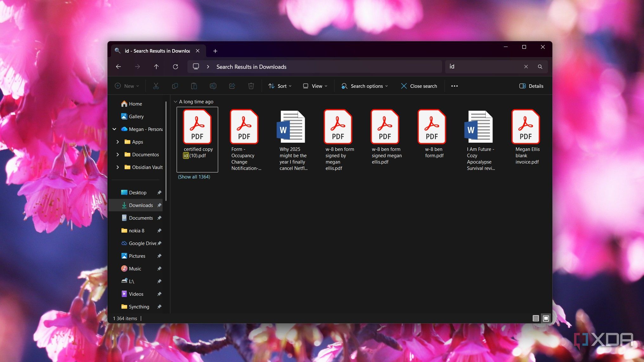Click Close search button

point(419,86)
